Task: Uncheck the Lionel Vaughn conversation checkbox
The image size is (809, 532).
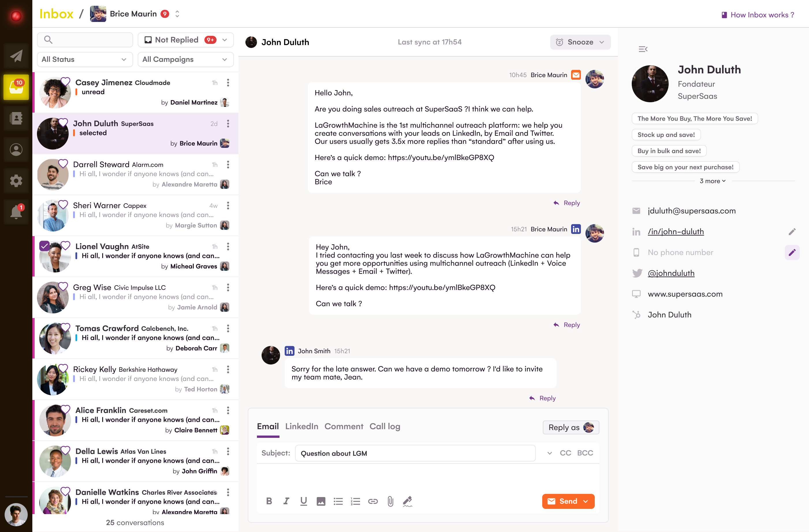Action: pos(44,246)
